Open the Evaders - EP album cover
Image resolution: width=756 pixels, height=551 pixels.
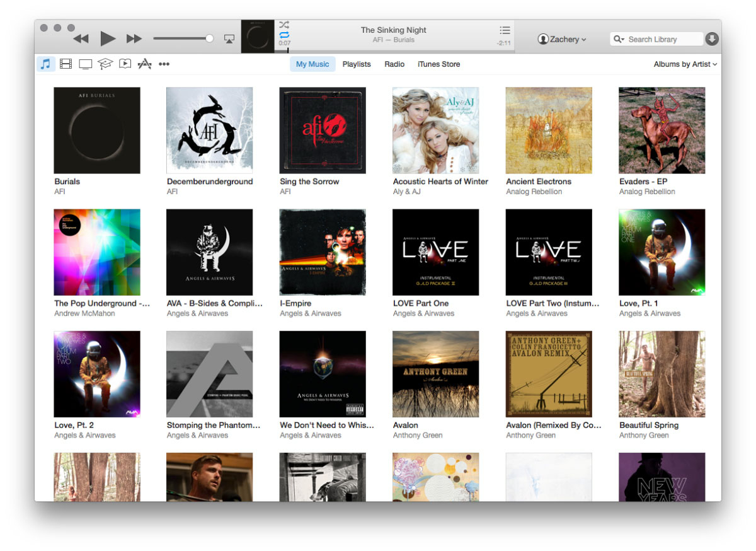coord(662,130)
